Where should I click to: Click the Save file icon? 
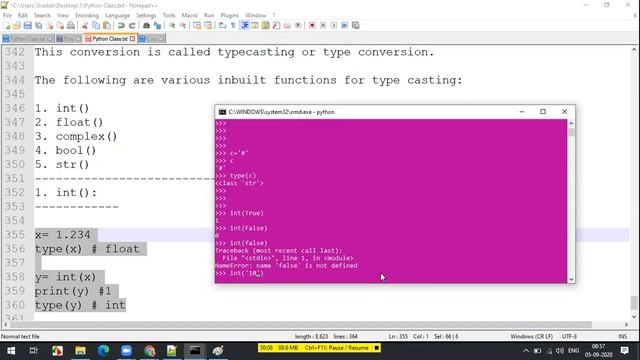coord(27,26)
